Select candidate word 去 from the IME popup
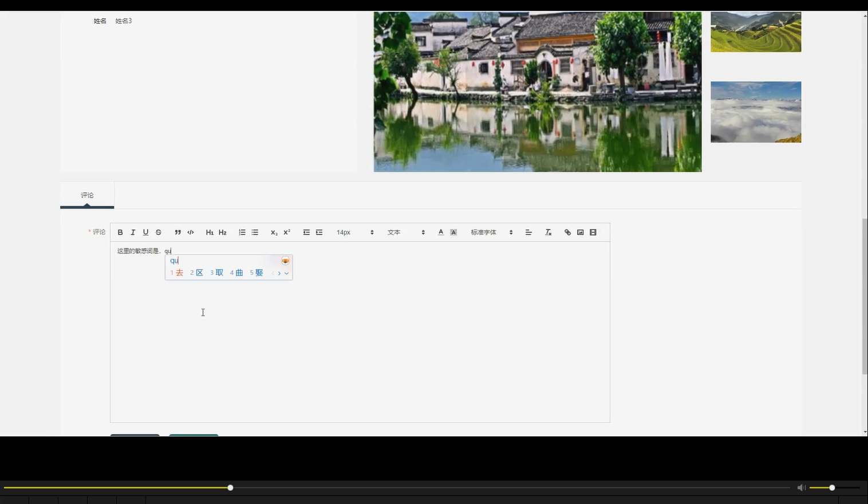The image size is (868, 504). click(x=179, y=273)
